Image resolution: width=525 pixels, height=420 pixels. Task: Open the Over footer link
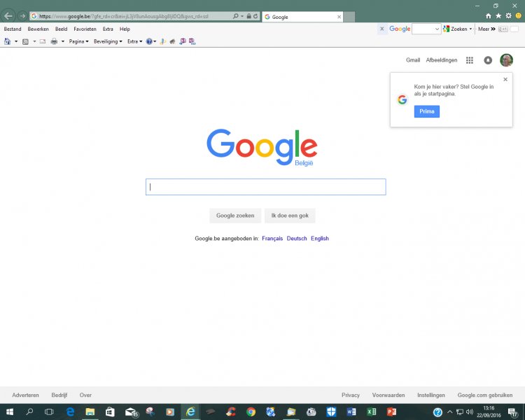[85, 395]
